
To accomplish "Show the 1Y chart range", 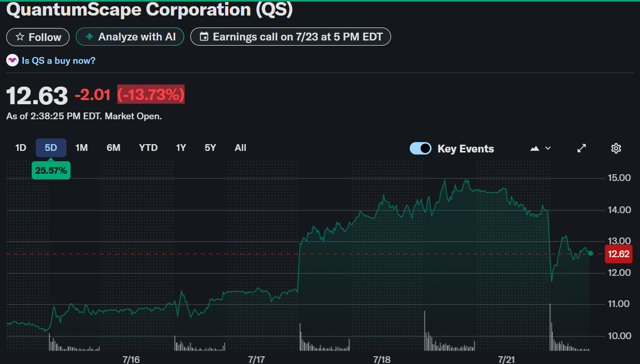I will tap(181, 148).
